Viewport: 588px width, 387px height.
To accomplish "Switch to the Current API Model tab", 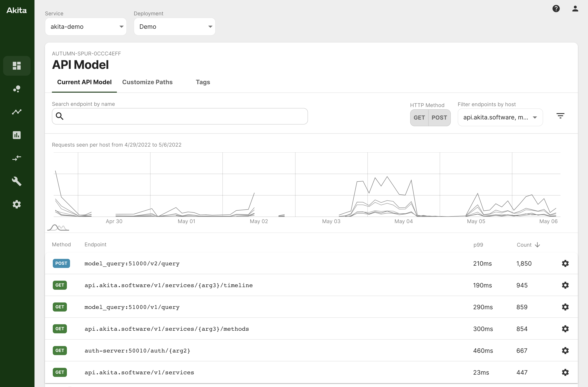I will (x=84, y=82).
